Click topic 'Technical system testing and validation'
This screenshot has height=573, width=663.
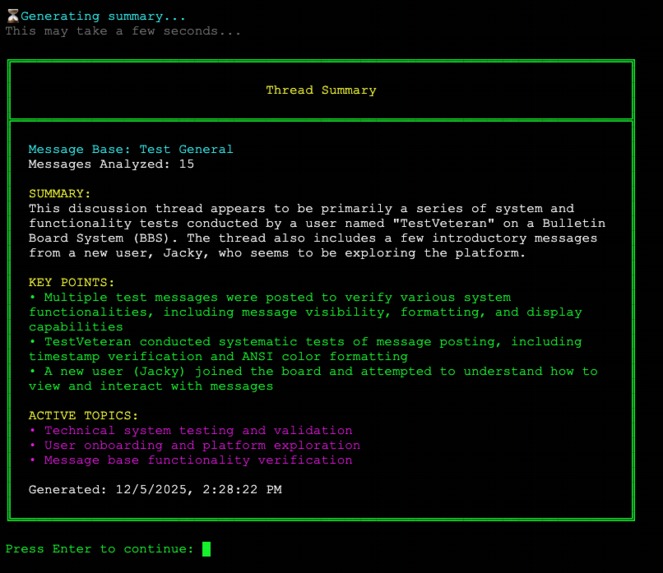pos(191,430)
